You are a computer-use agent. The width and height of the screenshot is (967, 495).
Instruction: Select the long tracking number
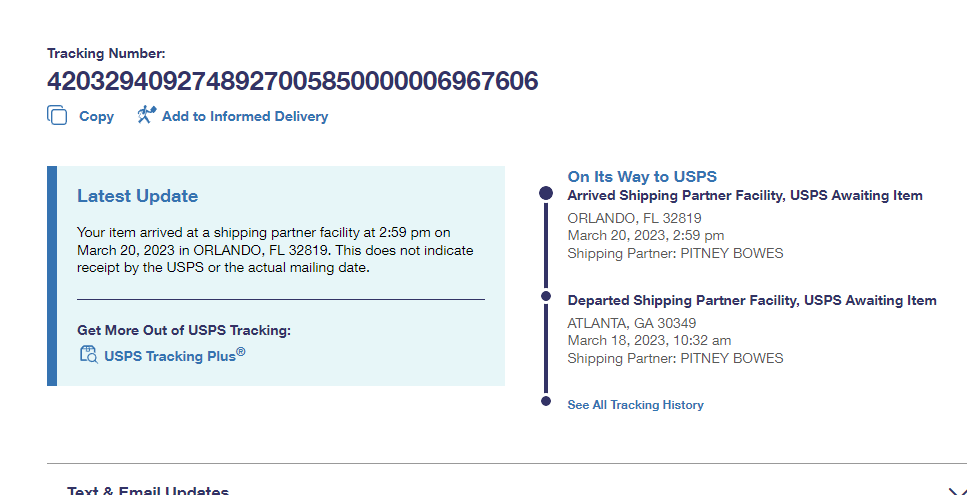[292, 81]
